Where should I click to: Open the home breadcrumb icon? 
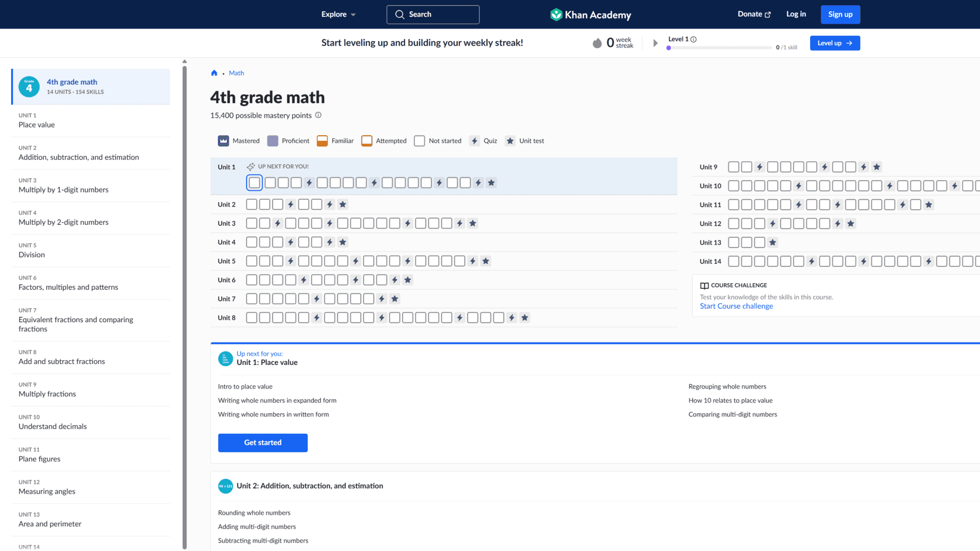coord(214,73)
